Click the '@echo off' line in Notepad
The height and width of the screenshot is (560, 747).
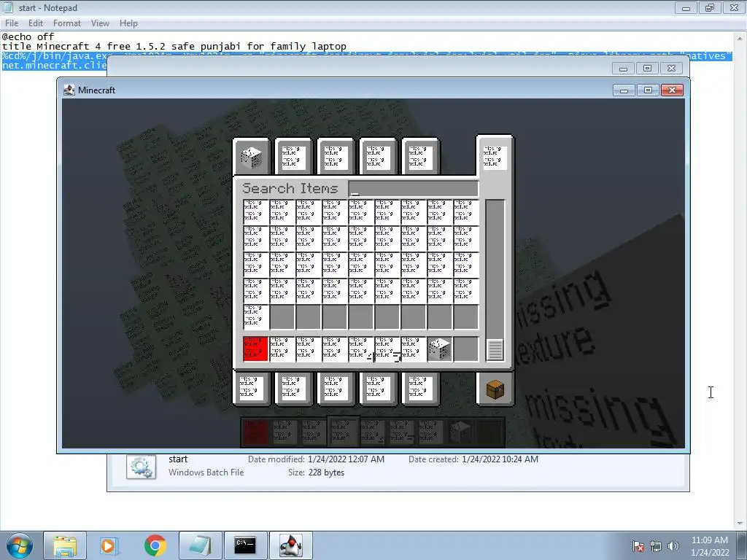point(28,36)
